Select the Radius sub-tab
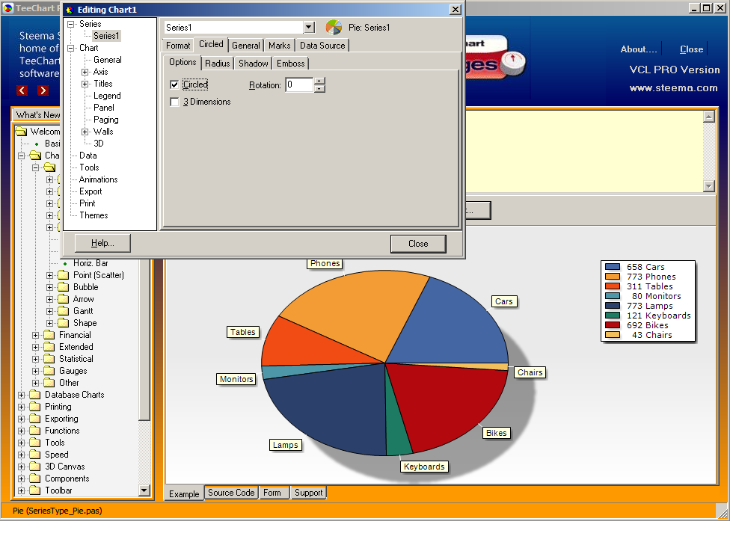 pos(218,63)
